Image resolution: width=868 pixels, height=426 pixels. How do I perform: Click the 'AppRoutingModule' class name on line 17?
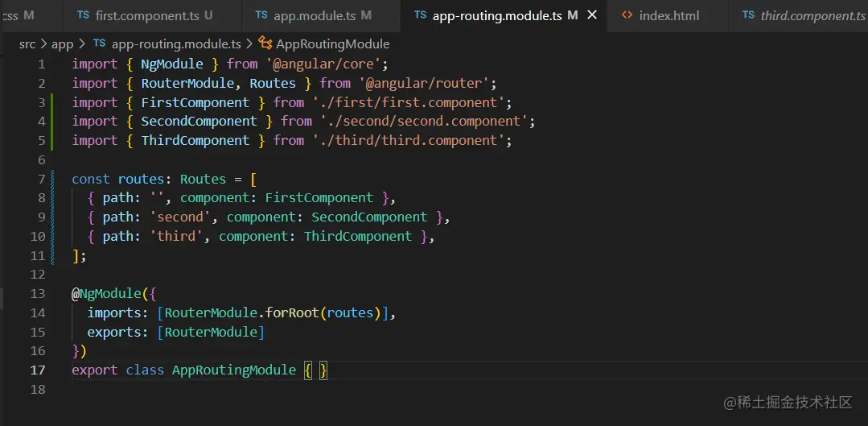pos(234,370)
